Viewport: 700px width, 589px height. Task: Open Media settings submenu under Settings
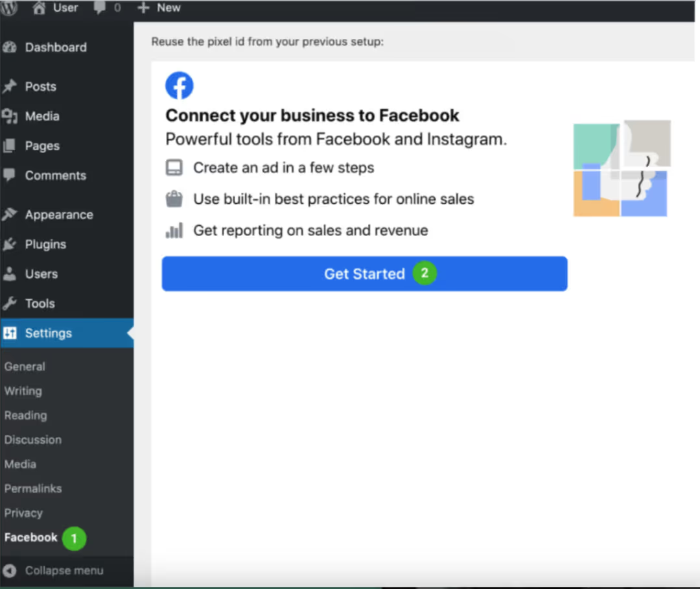(20, 464)
